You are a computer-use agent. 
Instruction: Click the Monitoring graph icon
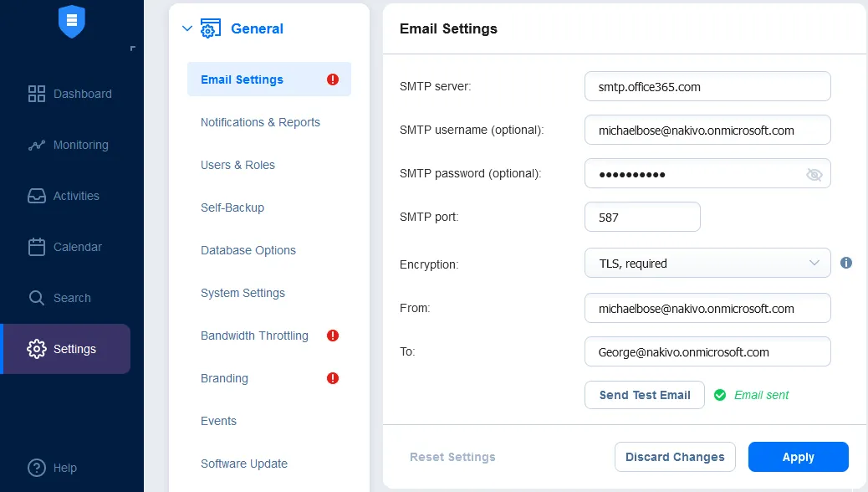[x=37, y=145]
